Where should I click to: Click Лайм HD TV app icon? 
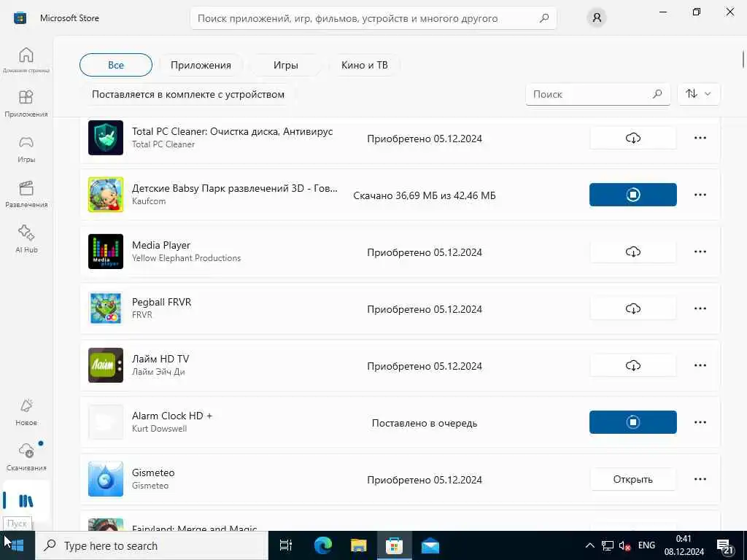106,365
